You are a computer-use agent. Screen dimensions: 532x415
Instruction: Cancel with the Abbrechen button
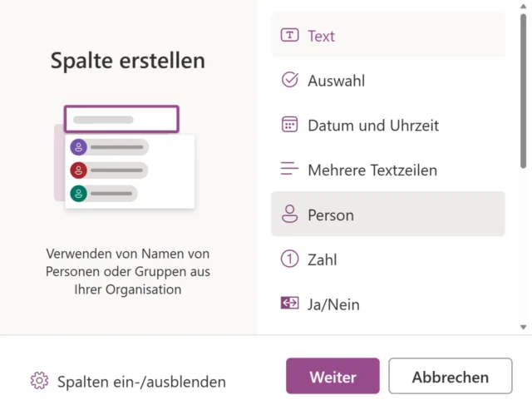450,377
